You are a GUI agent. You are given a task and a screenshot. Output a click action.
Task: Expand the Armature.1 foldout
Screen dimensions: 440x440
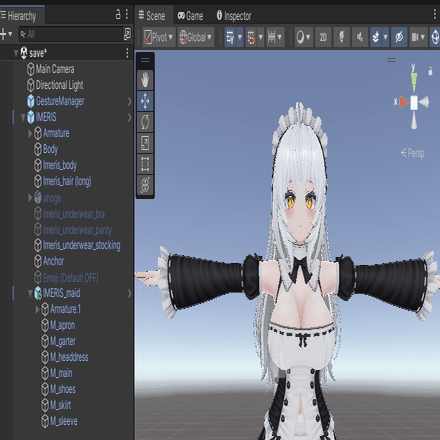coord(37,309)
